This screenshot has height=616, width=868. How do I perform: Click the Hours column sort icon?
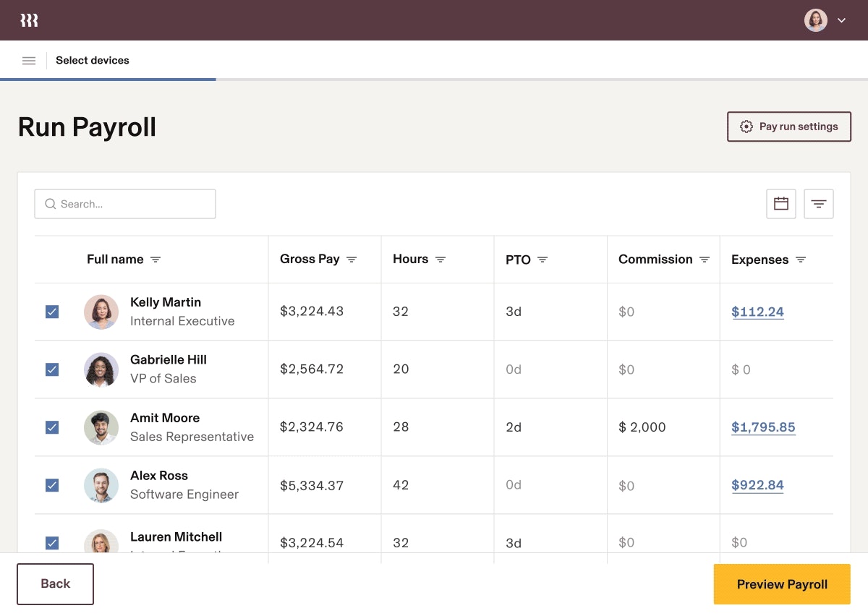coord(441,260)
